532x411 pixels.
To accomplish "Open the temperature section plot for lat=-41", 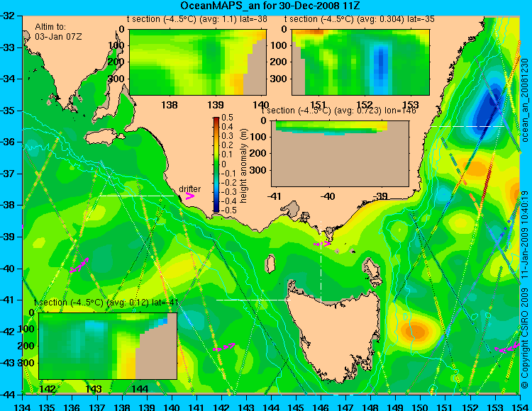I will 108,346.
